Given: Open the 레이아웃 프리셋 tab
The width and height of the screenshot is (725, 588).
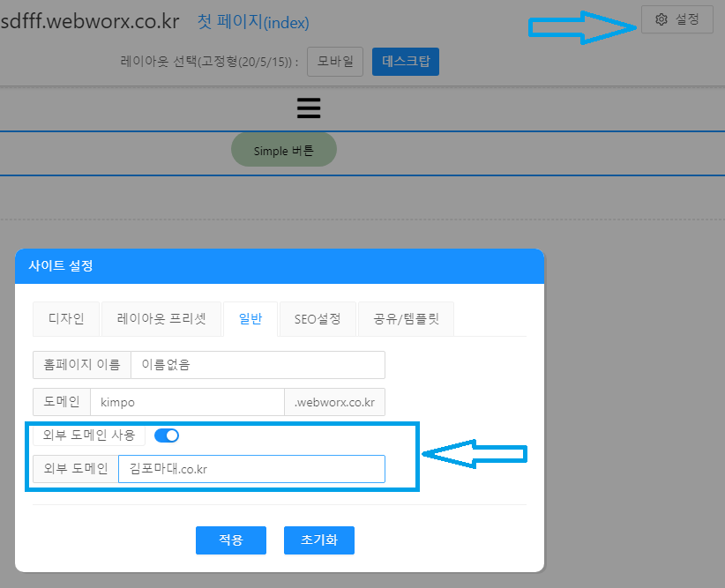Looking at the screenshot, I should click(161, 319).
